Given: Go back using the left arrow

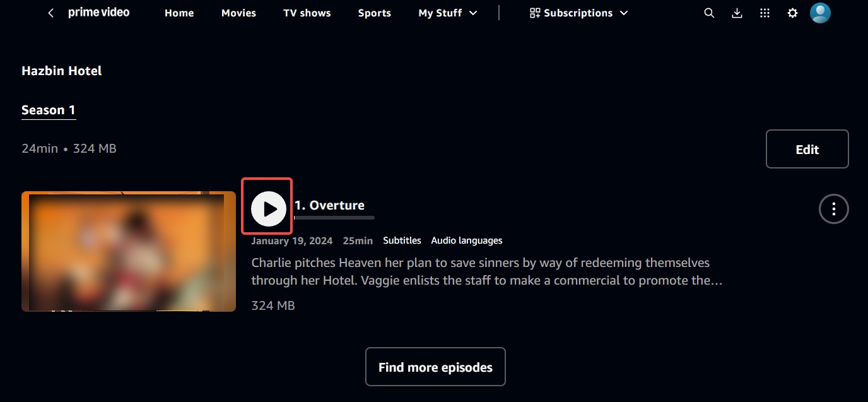Looking at the screenshot, I should pyautogui.click(x=51, y=13).
